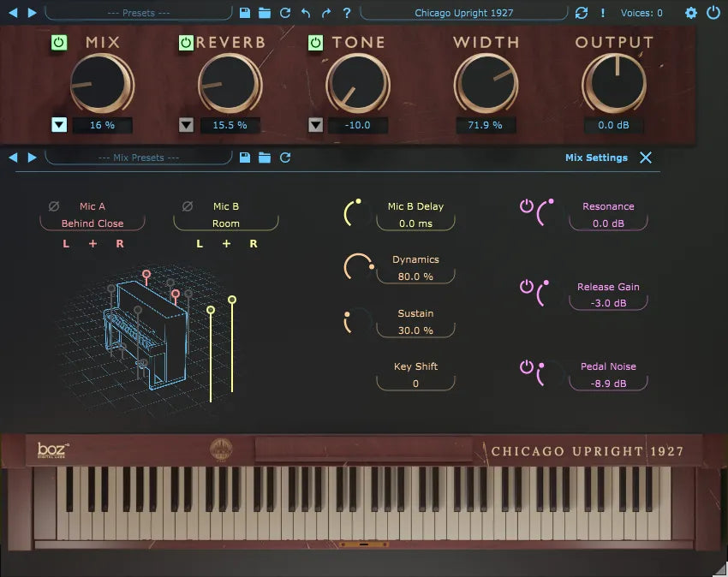The height and width of the screenshot is (577, 728).
Task: Open the Behind Close mic position selector
Action: point(92,223)
